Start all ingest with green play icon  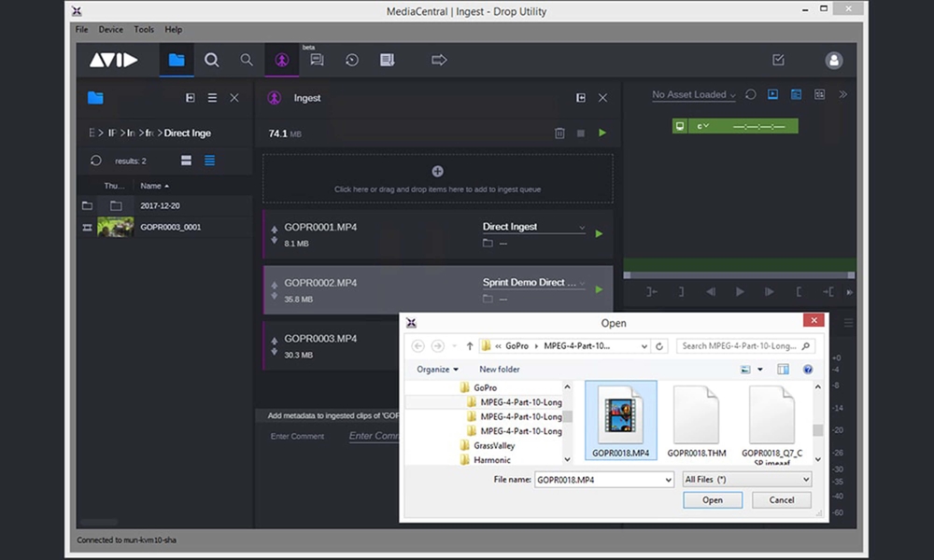click(602, 133)
